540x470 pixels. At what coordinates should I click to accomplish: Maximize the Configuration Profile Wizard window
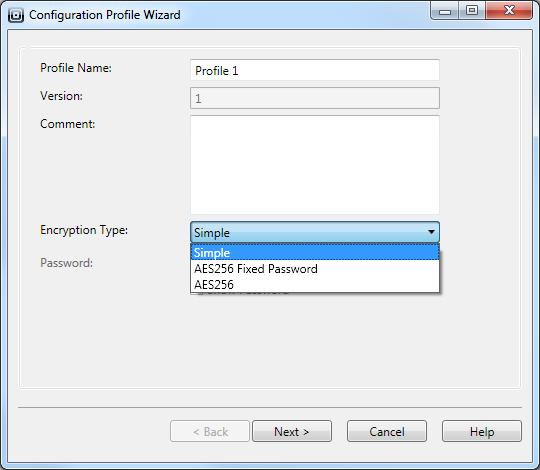point(472,11)
